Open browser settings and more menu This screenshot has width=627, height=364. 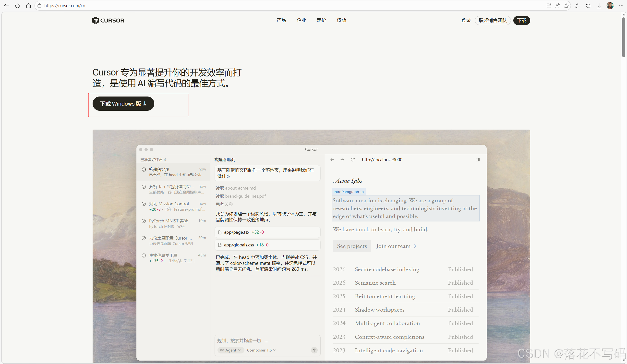(621, 6)
